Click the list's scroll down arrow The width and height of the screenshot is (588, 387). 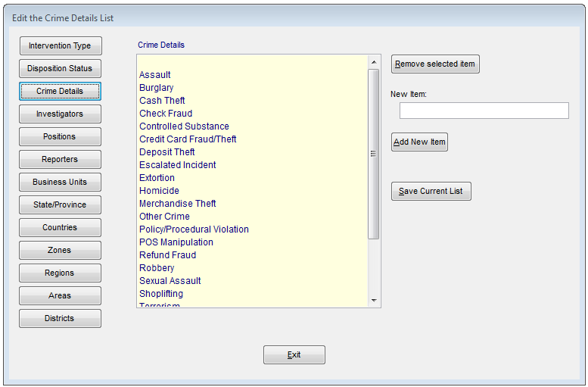tap(373, 301)
